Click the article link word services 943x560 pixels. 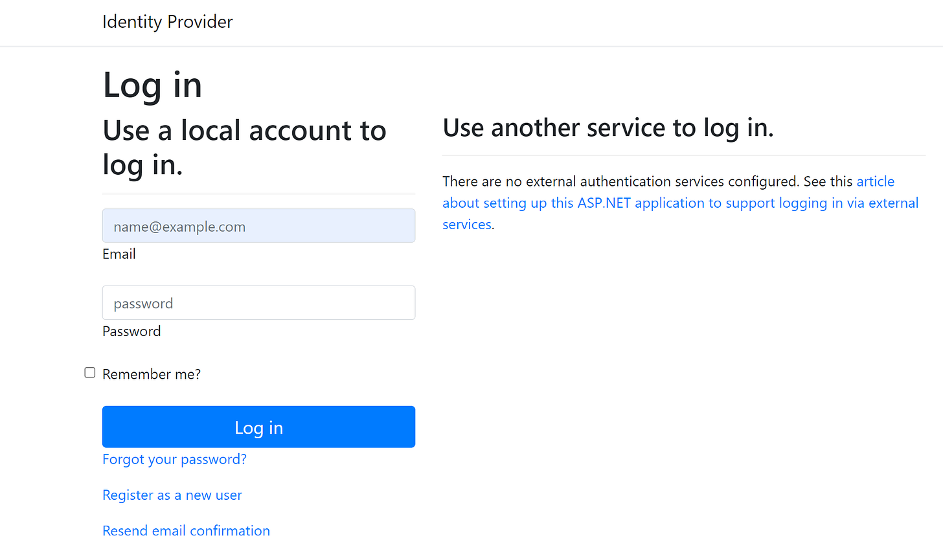pyautogui.click(x=466, y=224)
